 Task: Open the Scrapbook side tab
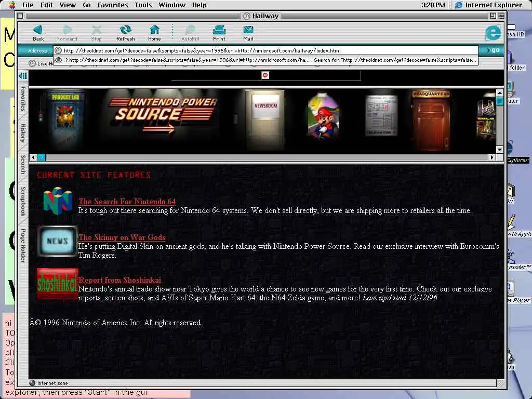[x=23, y=201]
